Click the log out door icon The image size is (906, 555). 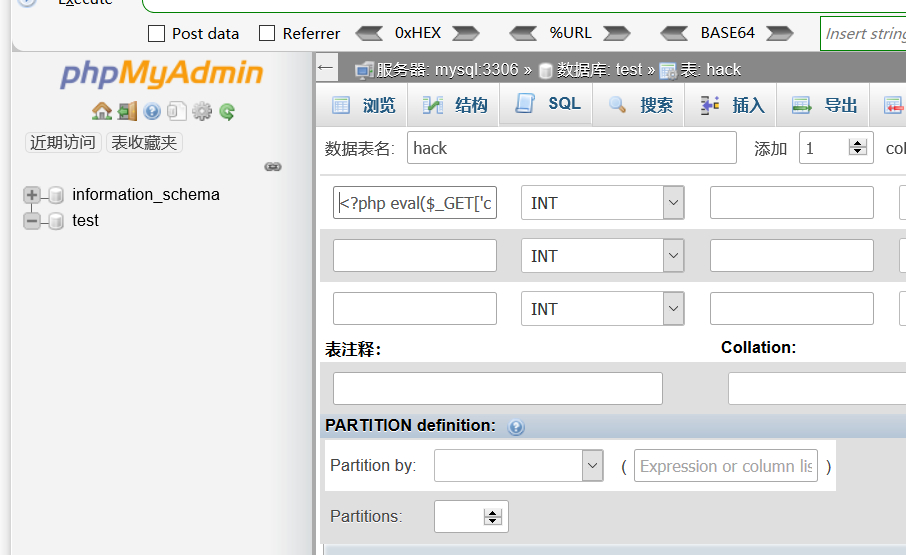126,111
